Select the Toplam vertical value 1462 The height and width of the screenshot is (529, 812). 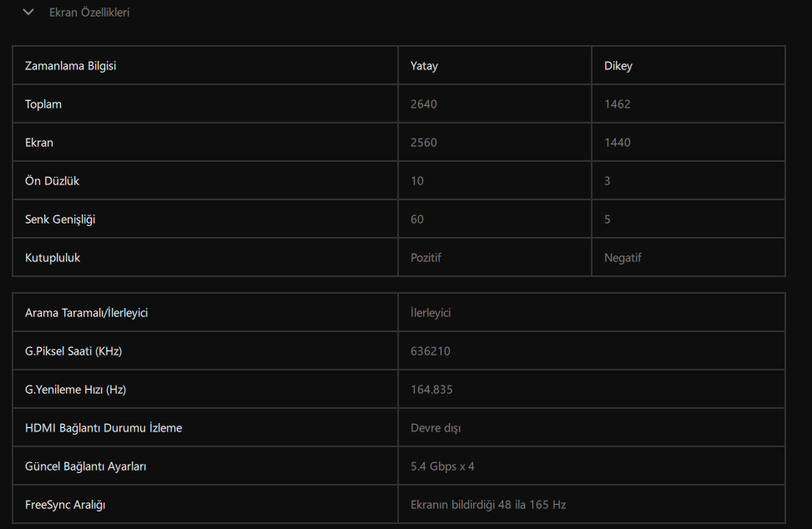(x=618, y=104)
